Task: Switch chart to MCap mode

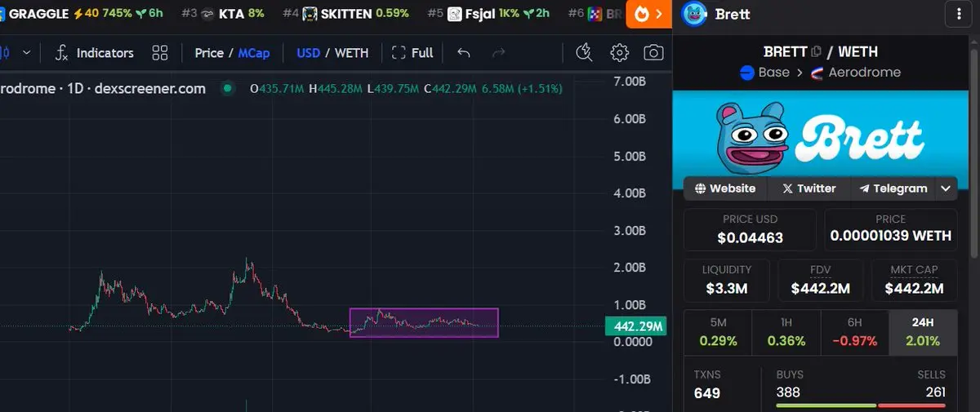Action: [254, 53]
